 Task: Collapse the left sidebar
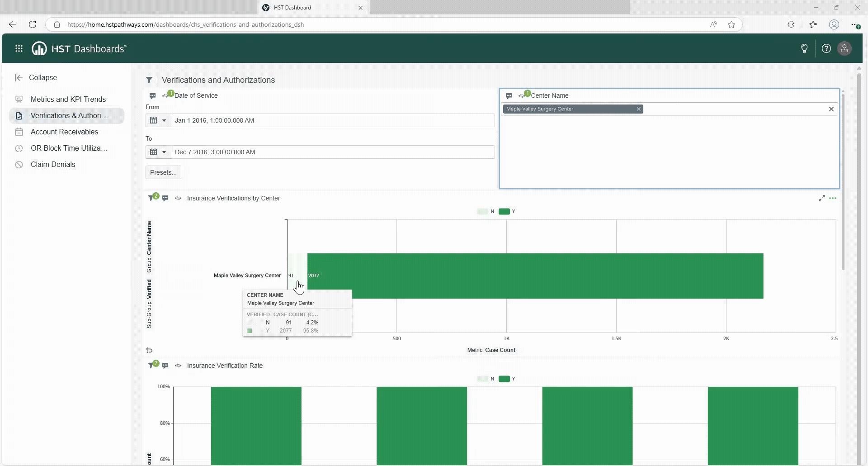[36, 78]
